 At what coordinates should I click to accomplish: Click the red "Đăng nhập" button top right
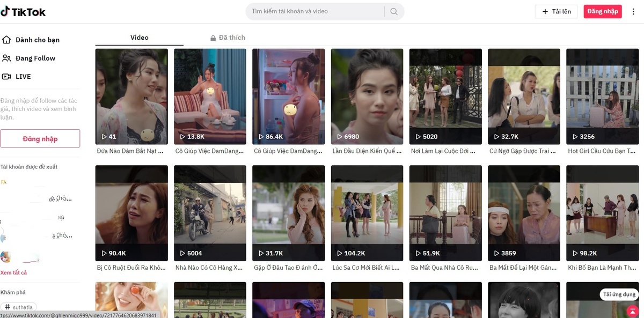(x=602, y=11)
